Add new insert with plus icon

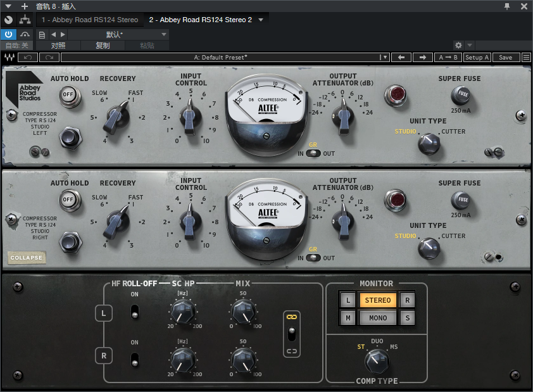click(x=25, y=6)
